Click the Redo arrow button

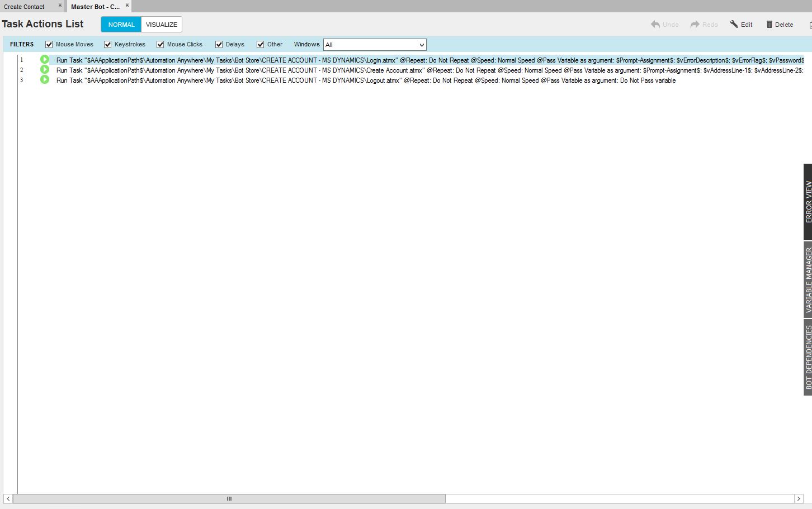(x=704, y=25)
